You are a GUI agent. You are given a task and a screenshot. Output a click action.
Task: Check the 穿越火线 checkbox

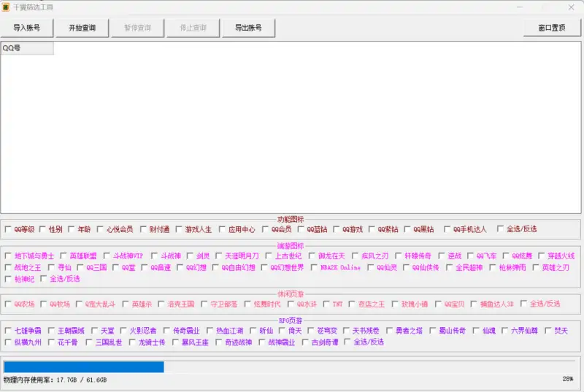(542, 255)
